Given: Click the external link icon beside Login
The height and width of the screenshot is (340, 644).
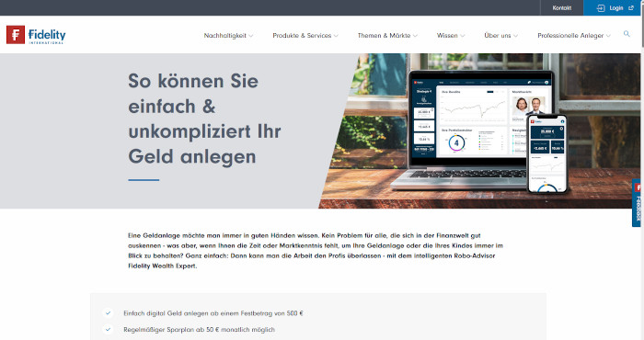Looking at the screenshot, I should click(x=631, y=7).
